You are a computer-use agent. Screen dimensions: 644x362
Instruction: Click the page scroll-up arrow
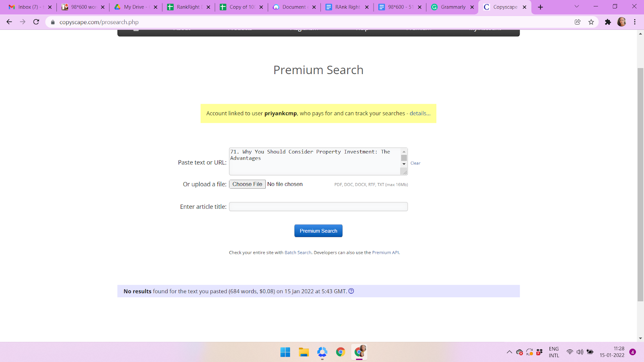coord(640,33)
